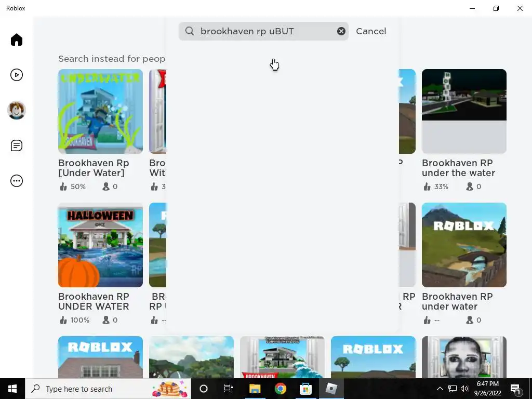532x399 pixels.
Task: Open the chat messages sidebar icon
Action: [16, 145]
